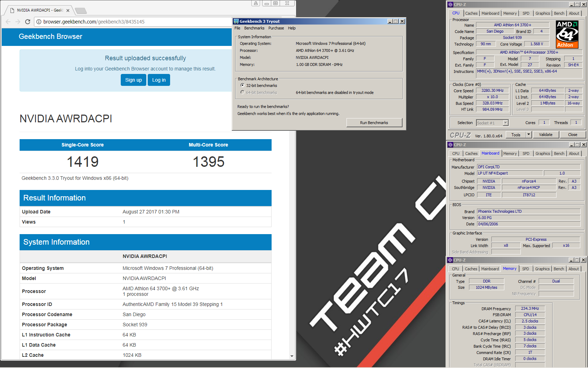Click the page scrollbar down arrow
The width and height of the screenshot is (588, 368).
(x=292, y=356)
